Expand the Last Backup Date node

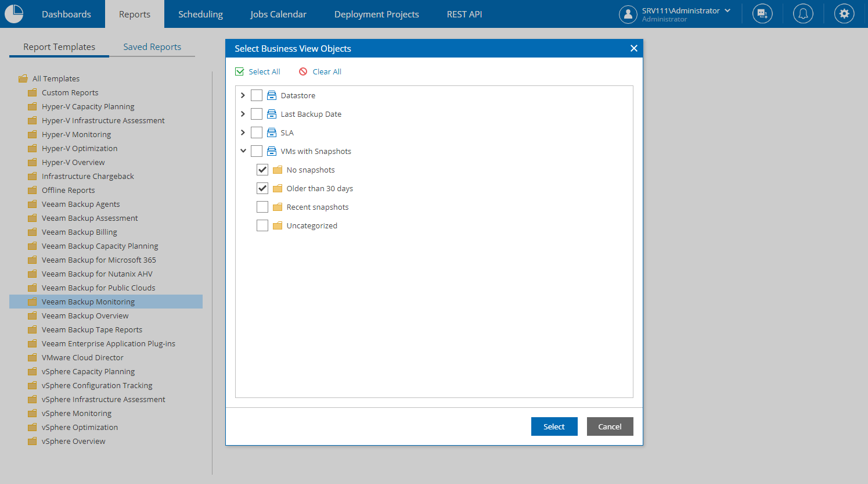243,114
